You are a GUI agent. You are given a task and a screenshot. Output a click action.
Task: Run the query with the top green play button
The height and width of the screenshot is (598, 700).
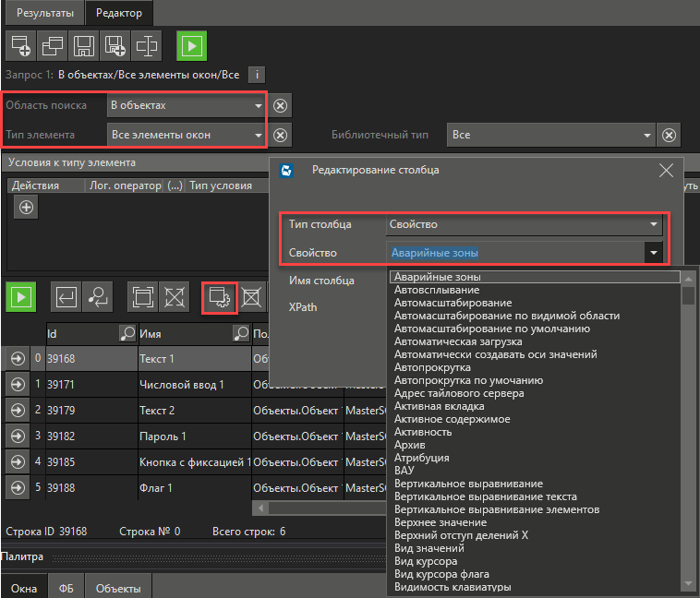191,44
